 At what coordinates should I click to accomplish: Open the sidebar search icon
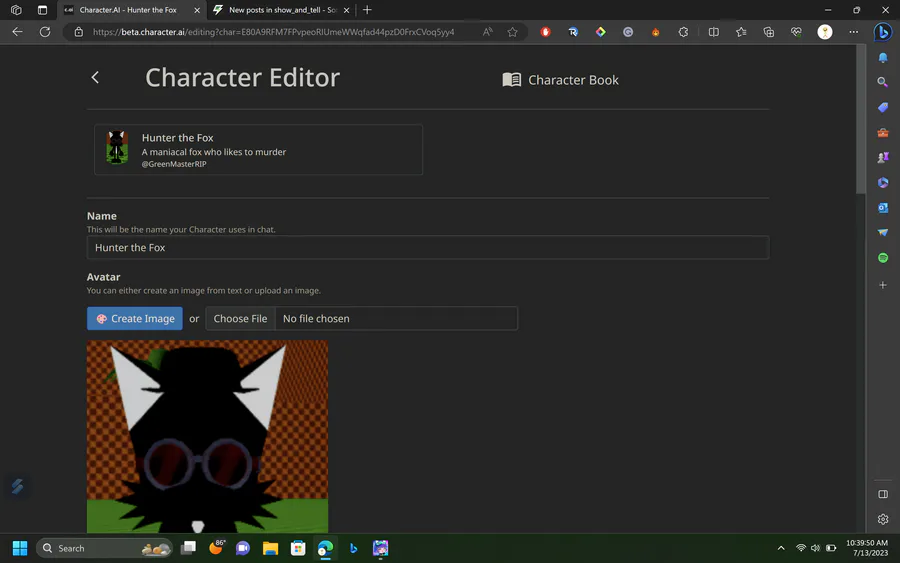(883, 82)
